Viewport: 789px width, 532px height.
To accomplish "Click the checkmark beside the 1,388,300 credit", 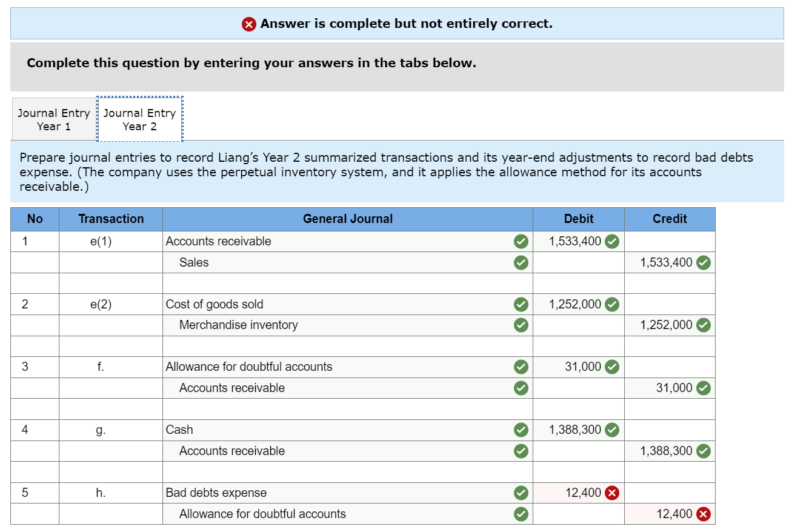I will point(702,450).
